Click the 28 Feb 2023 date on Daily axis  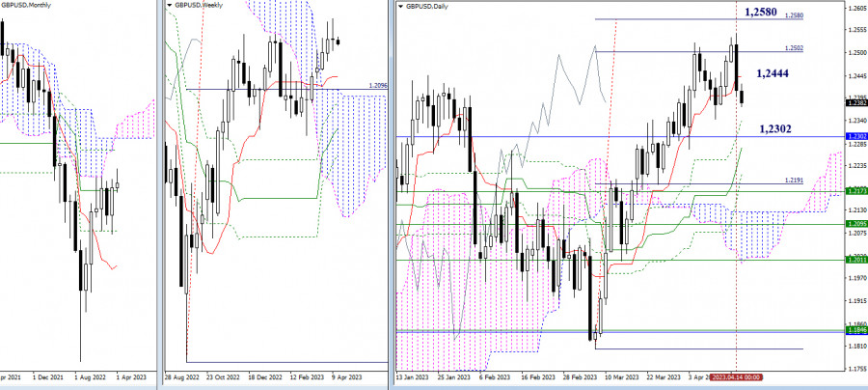tap(581, 377)
